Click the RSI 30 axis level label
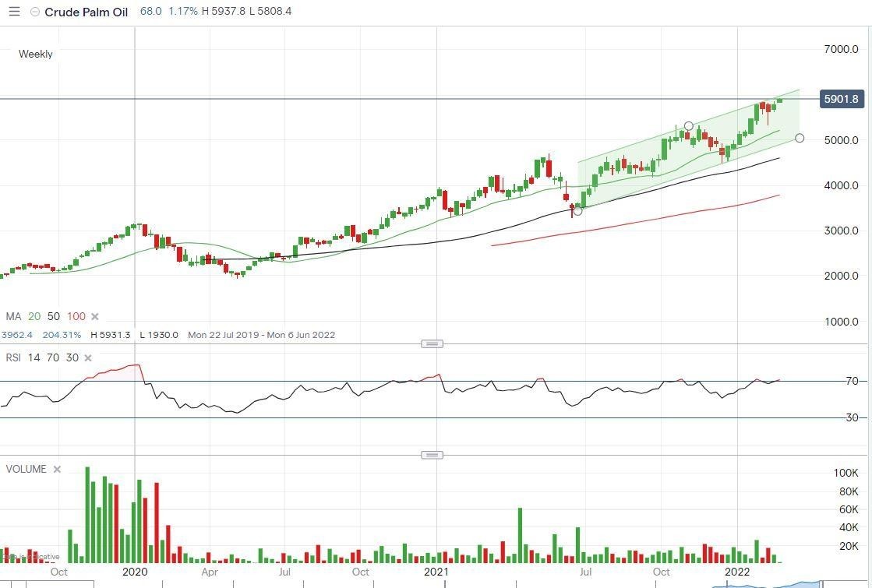 click(x=852, y=417)
